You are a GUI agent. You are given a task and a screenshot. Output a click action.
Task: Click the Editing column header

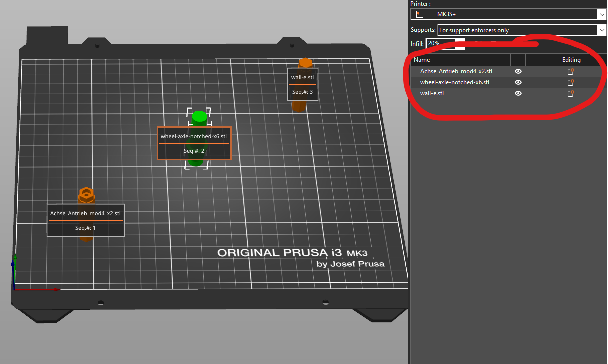pos(571,59)
